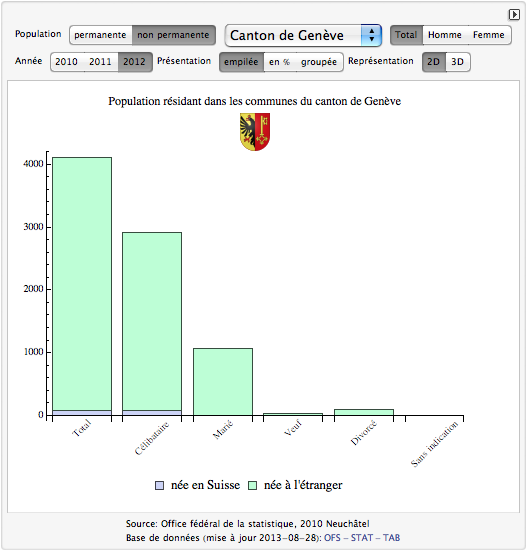
Task: Click the née à l'étranger legend swatch
Action: point(252,485)
